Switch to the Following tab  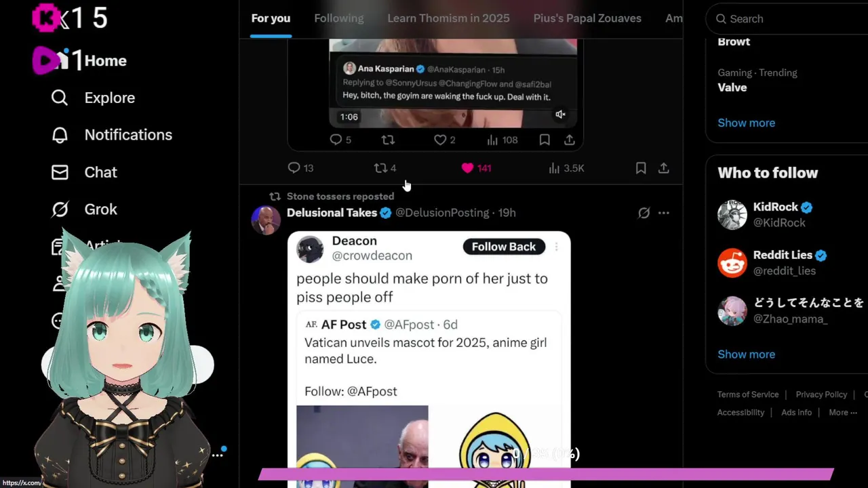pos(339,18)
